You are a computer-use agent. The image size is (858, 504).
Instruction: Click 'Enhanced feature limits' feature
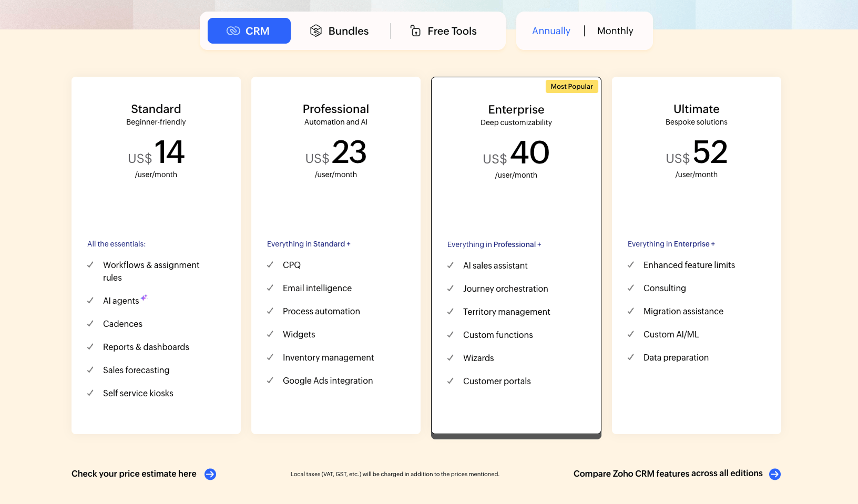689,265
